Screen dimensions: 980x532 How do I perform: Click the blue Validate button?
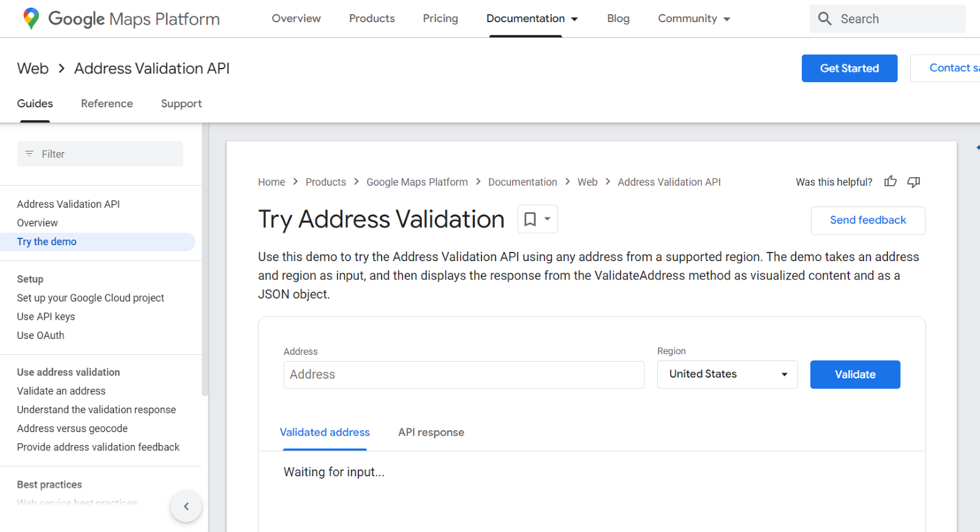click(855, 374)
